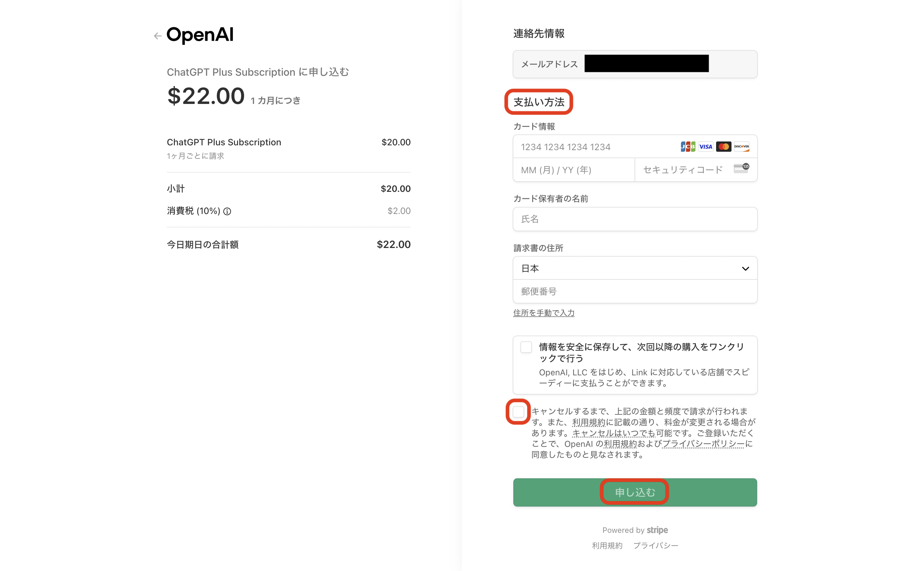Click the country dropdown chevron arrow
The width and height of the screenshot is (924, 571).
(x=745, y=268)
